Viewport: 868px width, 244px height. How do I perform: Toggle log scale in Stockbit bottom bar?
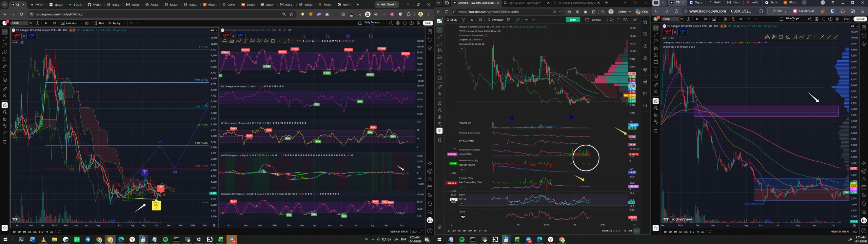[x=630, y=231]
